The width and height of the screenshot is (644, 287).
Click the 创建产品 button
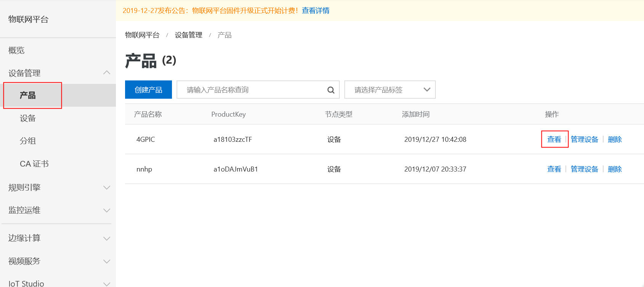click(x=148, y=90)
